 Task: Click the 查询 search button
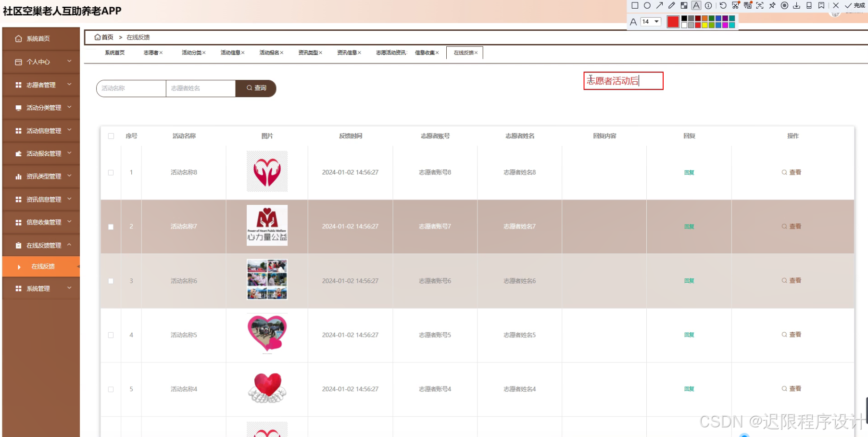(x=256, y=88)
